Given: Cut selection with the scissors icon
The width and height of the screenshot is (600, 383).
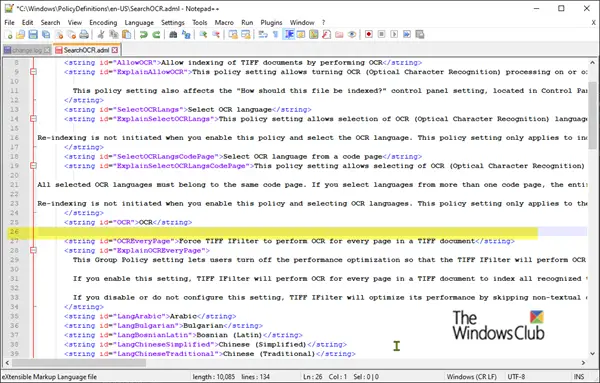Looking at the screenshot, I should point(101,34).
